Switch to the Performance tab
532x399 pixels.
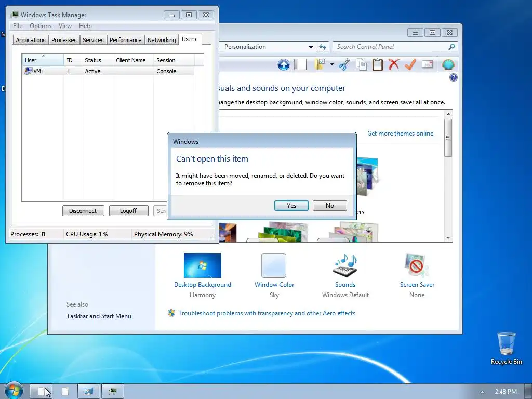click(126, 40)
